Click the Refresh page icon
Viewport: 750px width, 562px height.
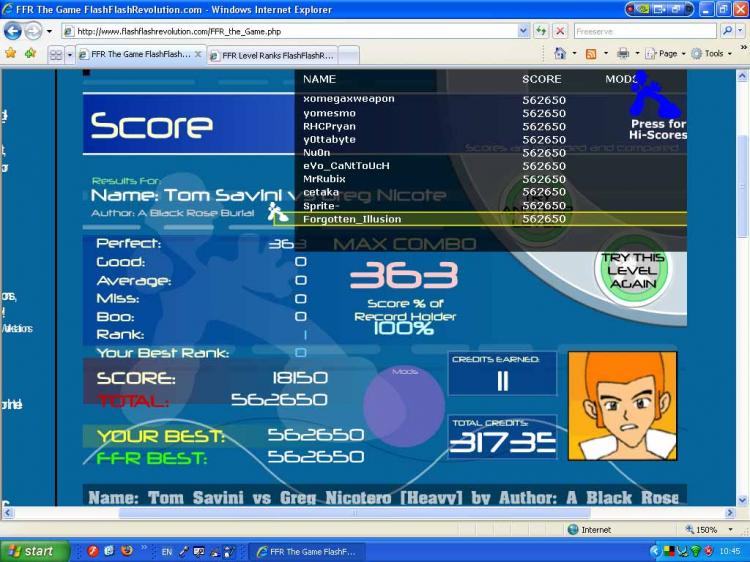pos(541,32)
